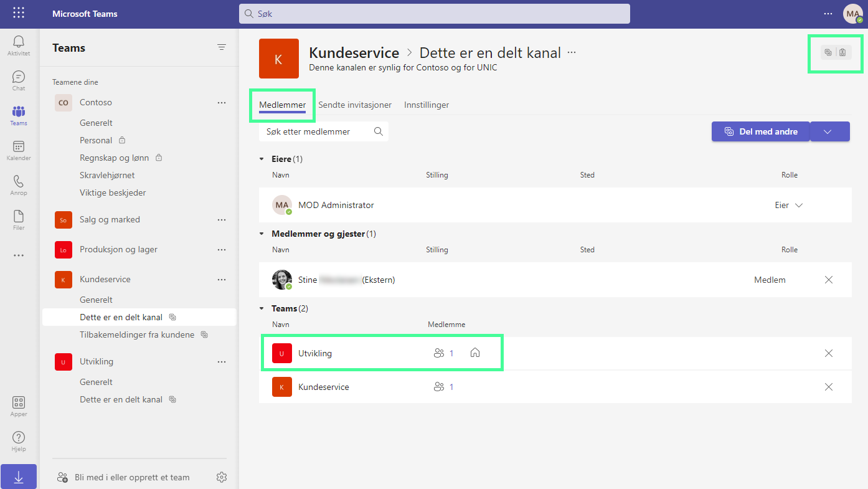Screen dimensions: 868x489
Task: Click the member badge icon in the top right
Action: point(843,53)
